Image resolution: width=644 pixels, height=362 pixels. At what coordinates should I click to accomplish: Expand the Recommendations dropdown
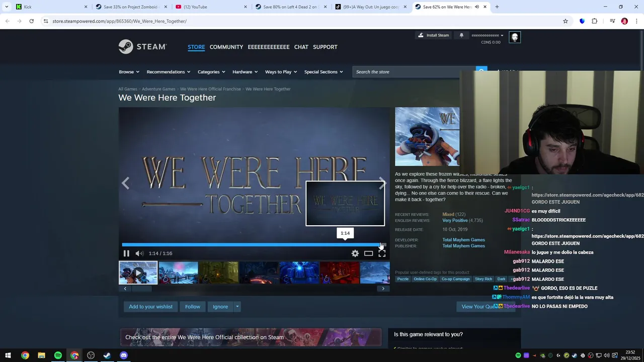[x=169, y=72]
